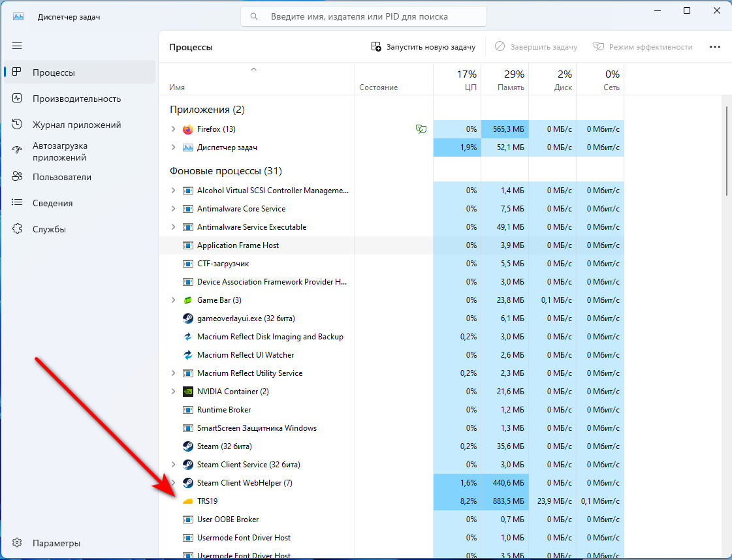This screenshot has height=560, width=732.
Task: Click the Antimalware Core Service icon
Action: [187, 209]
